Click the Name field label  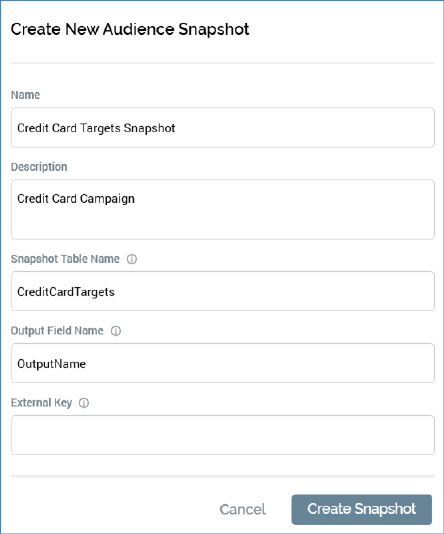point(25,95)
